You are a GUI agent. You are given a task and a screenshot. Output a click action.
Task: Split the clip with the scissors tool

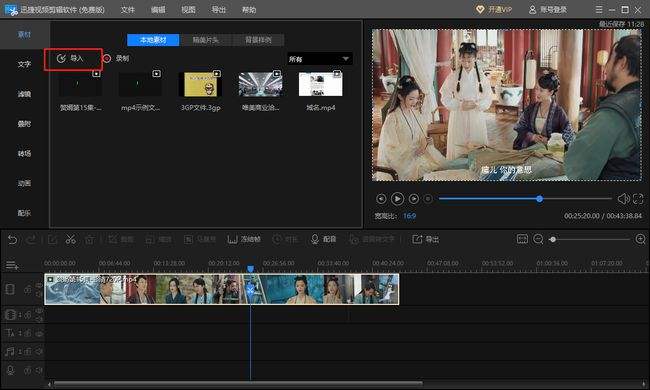[71, 239]
